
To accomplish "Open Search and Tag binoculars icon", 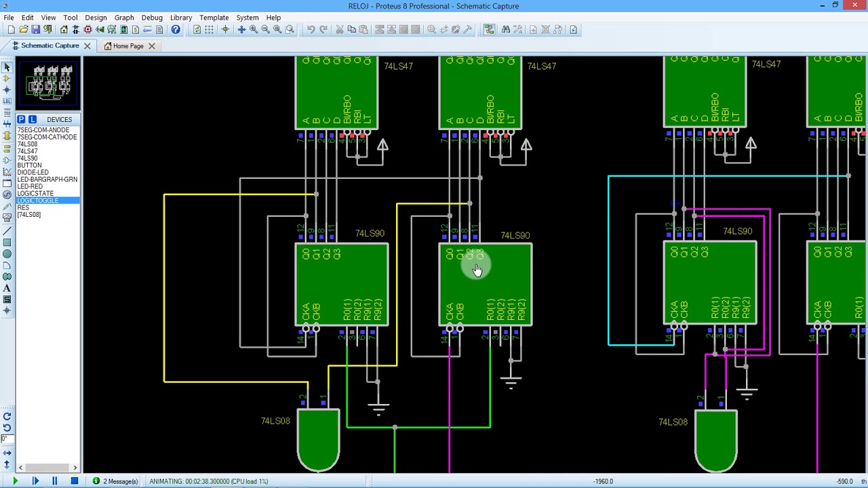I will pos(506,29).
